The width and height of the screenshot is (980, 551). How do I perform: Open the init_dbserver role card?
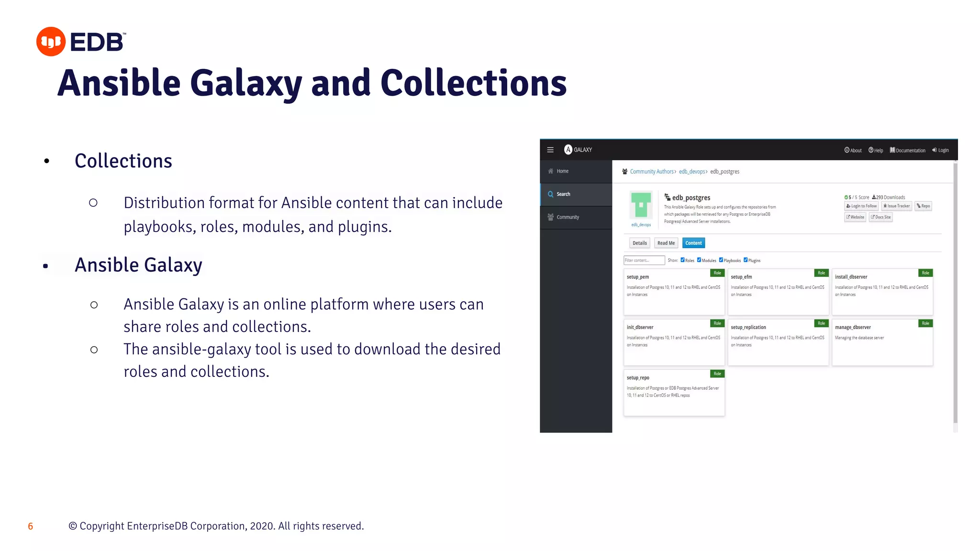point(674,342)
